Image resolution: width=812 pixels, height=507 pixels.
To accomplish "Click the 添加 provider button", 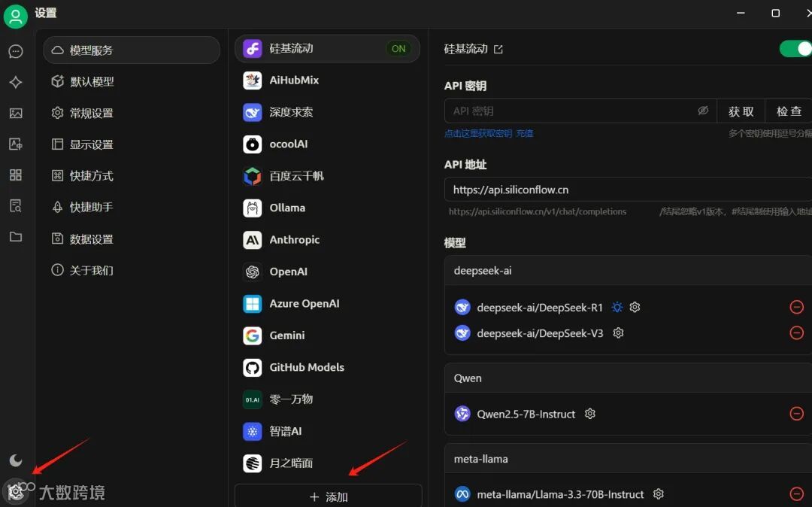I will point(329,496).
